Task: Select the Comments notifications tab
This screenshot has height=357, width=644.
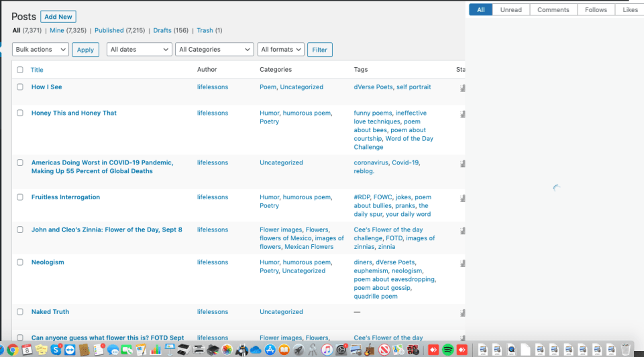Action: tap(553, 10)
